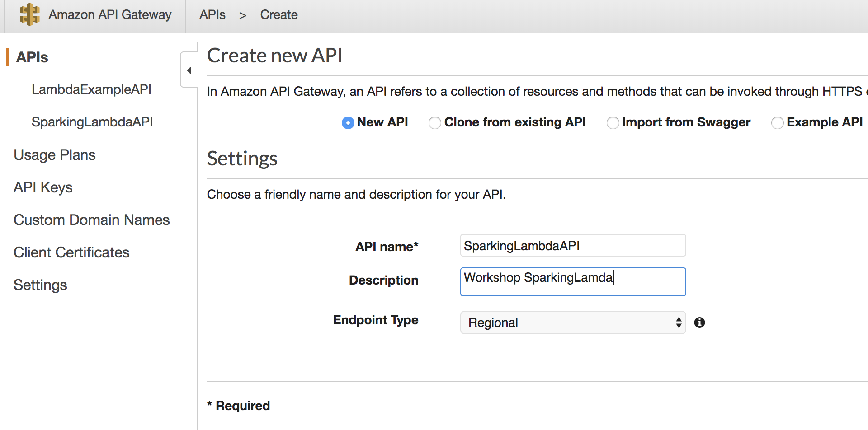
Task: Open the Endpoint Type Regional dropdown
Action: pyautogui.click(x=573, y=322)
